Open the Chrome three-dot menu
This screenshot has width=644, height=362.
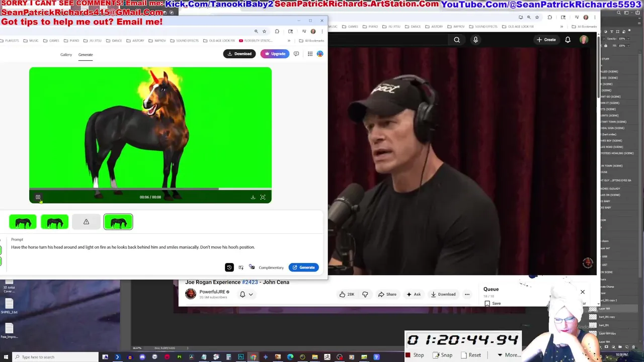pyautogui.click(x=322, y=31)
